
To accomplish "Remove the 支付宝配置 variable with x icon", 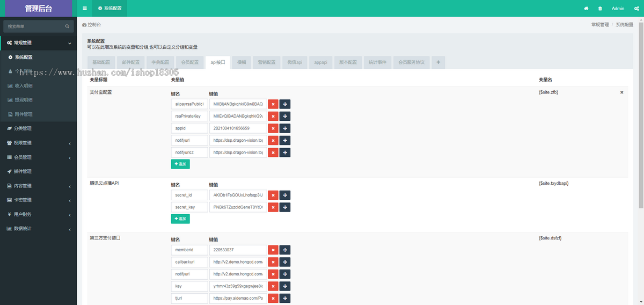I will [x=622, y=92].
